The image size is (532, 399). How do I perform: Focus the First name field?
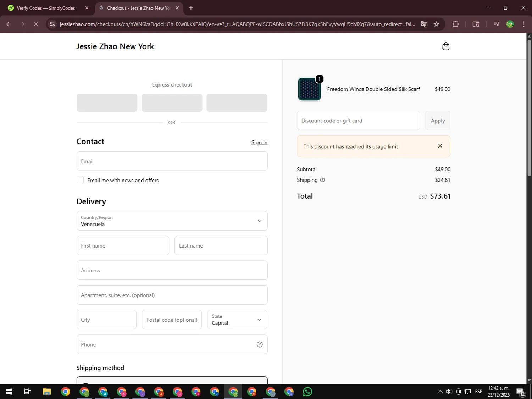click(x=123, y=245)
